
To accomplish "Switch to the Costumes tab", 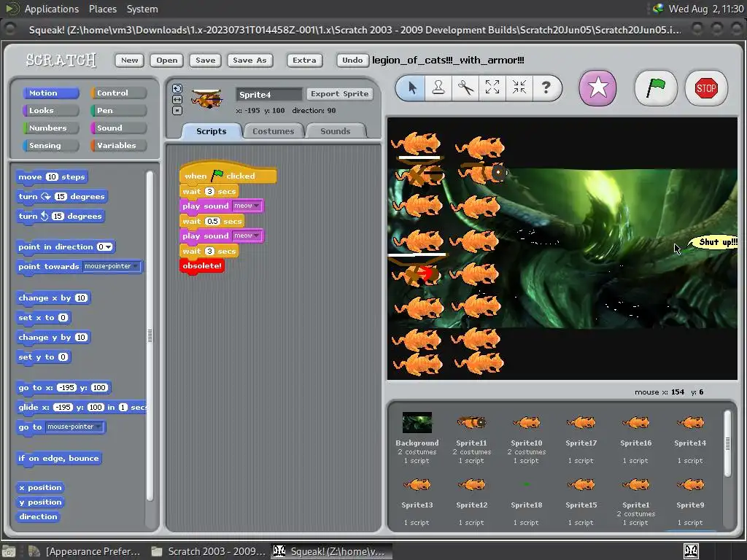I will click(274, 131).
